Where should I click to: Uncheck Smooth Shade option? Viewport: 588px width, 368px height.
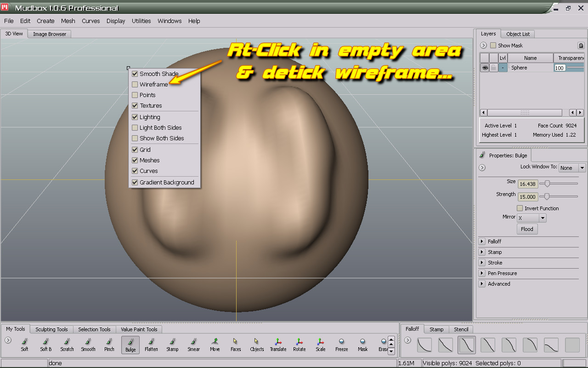click(x=135, y=74)
